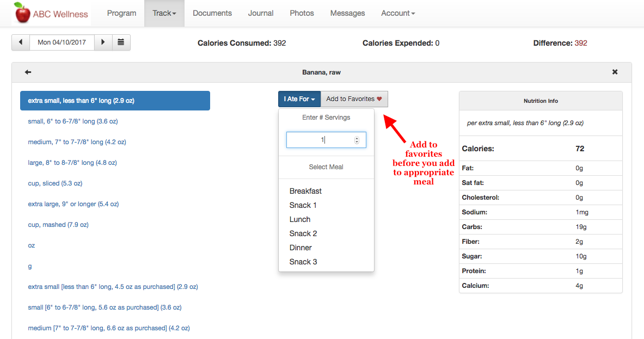This screenshot has height=339, width=644.
Task: Click the Fiber 2g row
Action: point(541,242)
